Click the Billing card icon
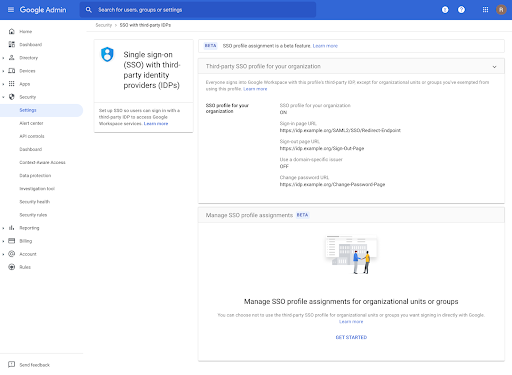Screen dimensions: 512x375 (12, 241)
